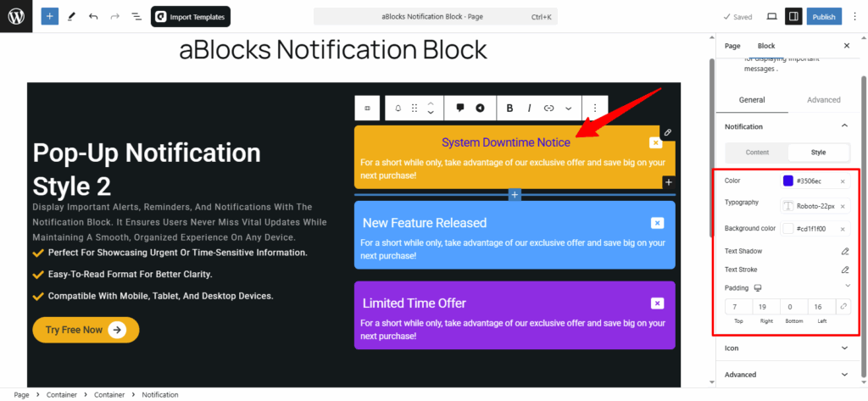
Task: Insert a link from the block toolbar
Action: pyautogui.click(x=548, y=108)
